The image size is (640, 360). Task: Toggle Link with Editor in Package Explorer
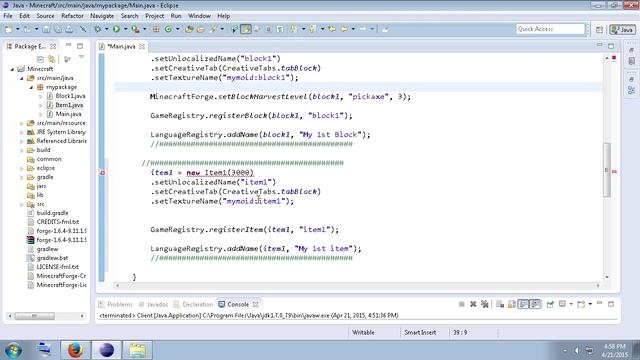pyautogui.click(x=51, y=59)
